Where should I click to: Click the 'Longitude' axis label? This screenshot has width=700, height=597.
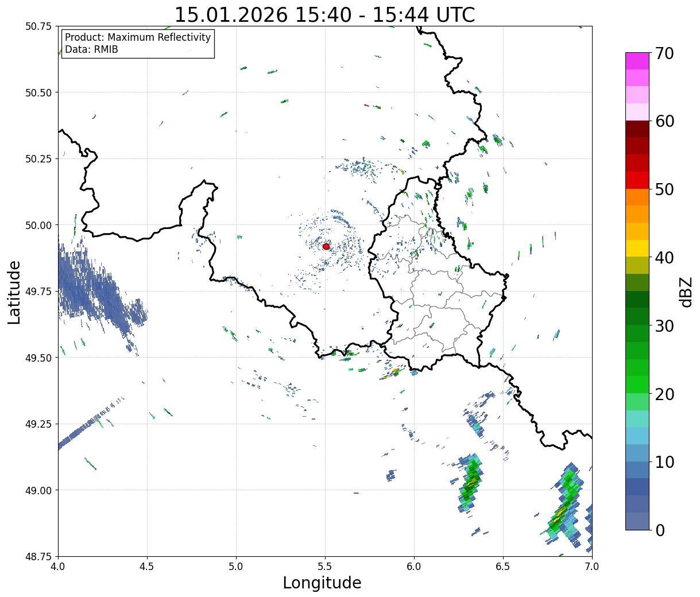(322, 583)
